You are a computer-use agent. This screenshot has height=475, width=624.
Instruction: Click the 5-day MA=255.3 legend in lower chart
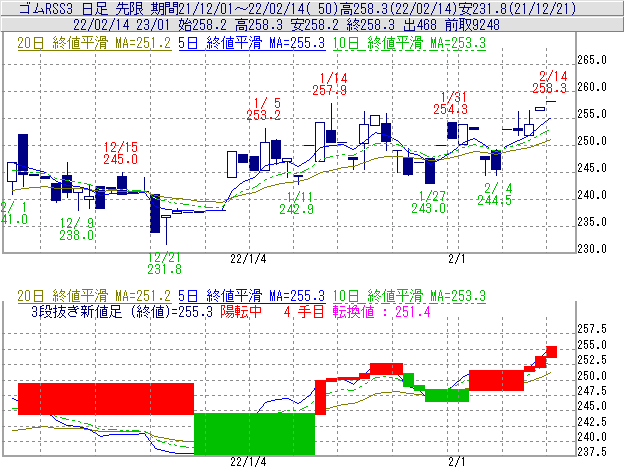click(252, 296)
